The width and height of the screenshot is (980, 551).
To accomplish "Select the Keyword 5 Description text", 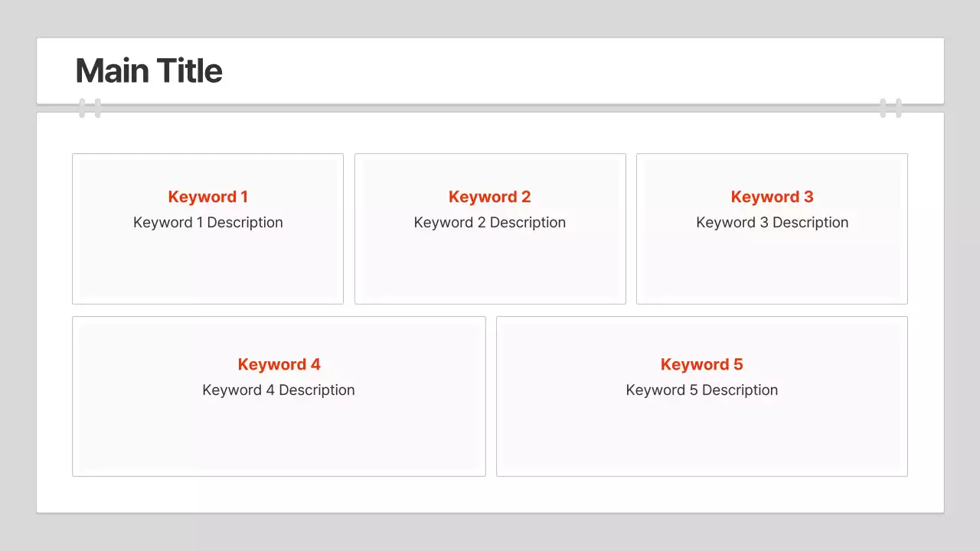I will point(701,390).
